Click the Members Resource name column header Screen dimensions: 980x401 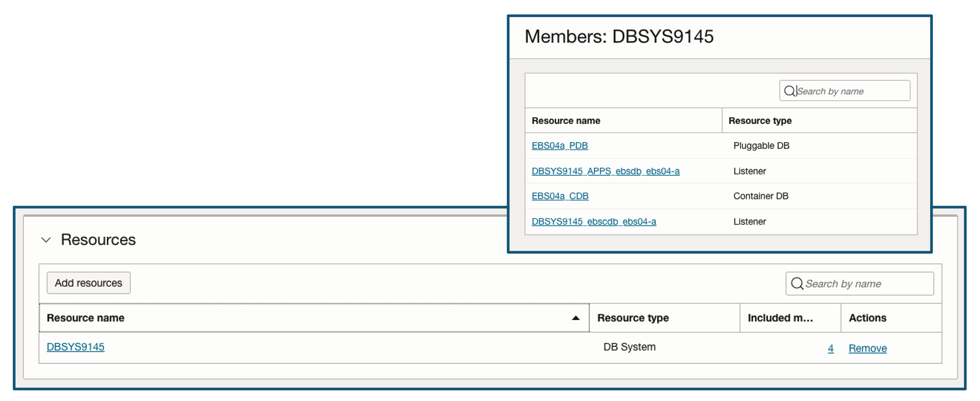(566, 121)
